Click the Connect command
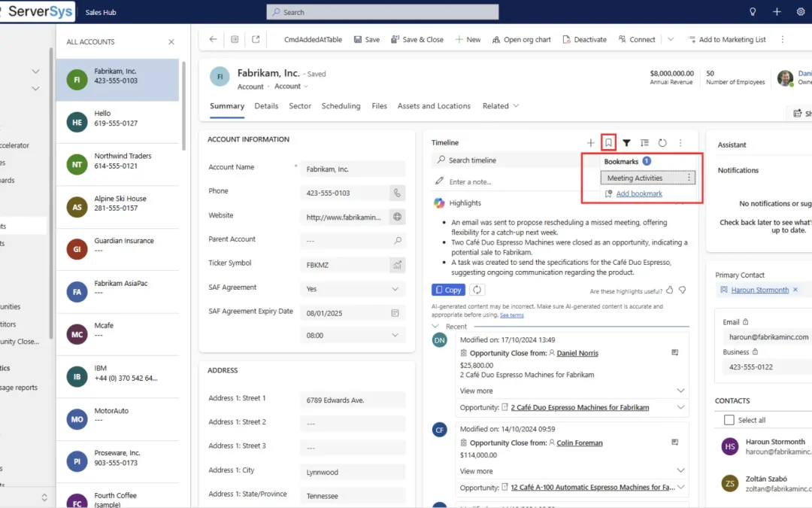 637,39
